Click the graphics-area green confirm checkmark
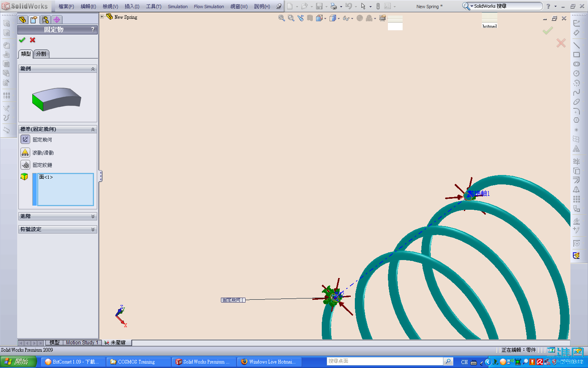Viewport: 588px width, 368px height. (548, 31)
